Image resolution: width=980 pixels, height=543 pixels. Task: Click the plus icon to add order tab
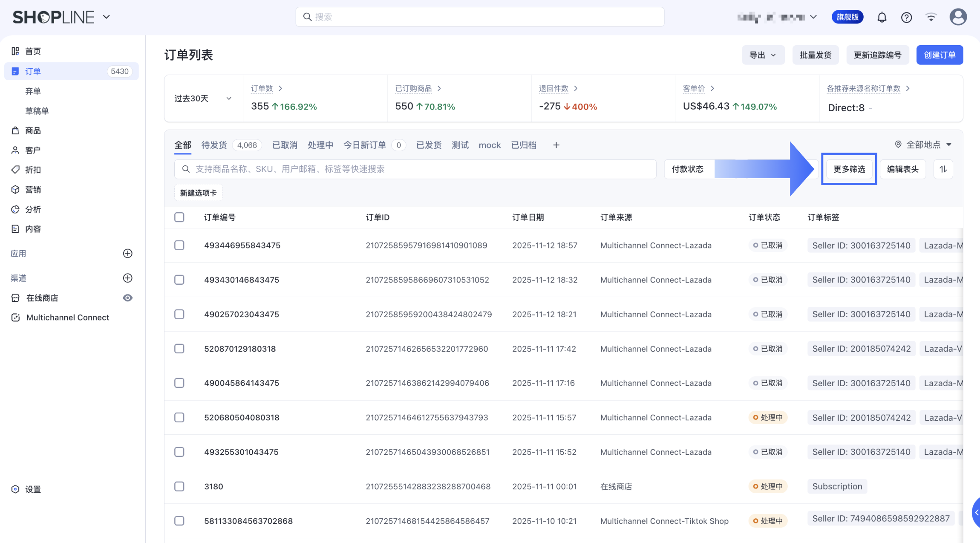556,145
